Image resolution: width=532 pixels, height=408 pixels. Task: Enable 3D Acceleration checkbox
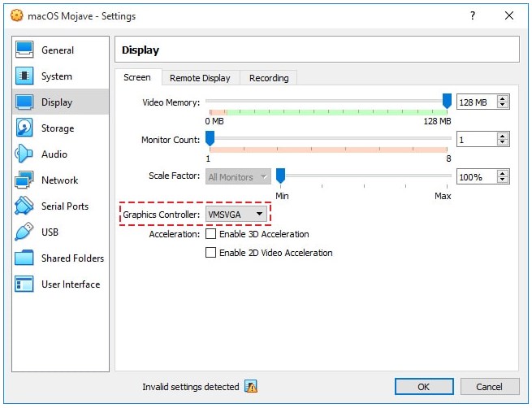pyautogui.click(x=211, y=234)
